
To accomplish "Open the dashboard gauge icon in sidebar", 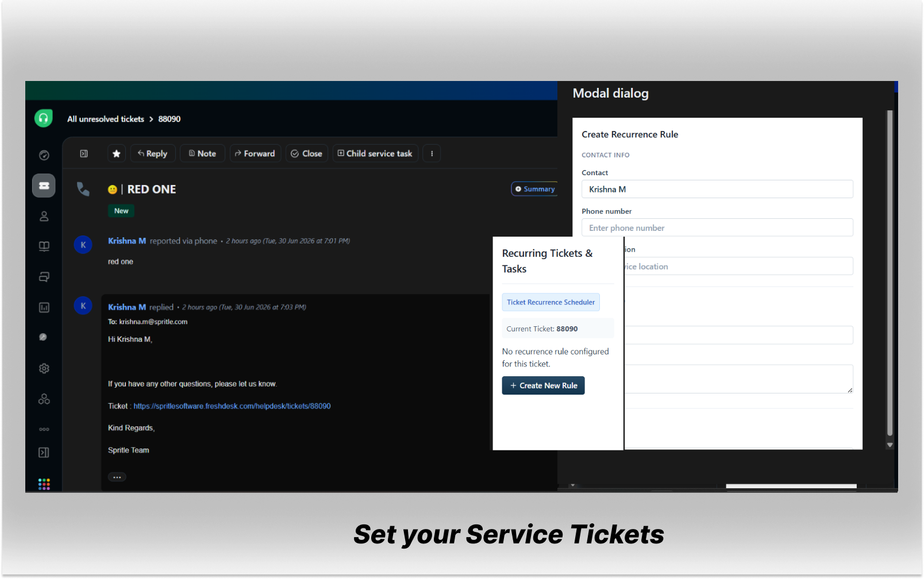I will 44,156.
